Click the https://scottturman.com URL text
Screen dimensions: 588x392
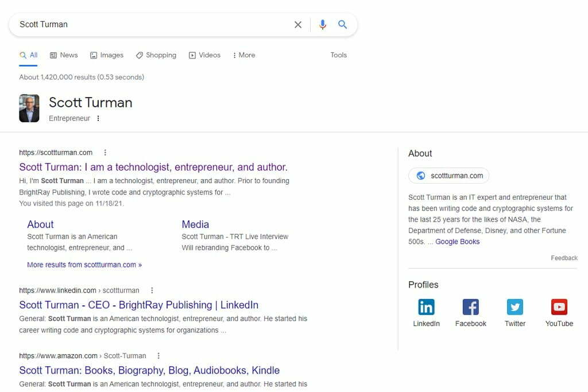[56, 153]
